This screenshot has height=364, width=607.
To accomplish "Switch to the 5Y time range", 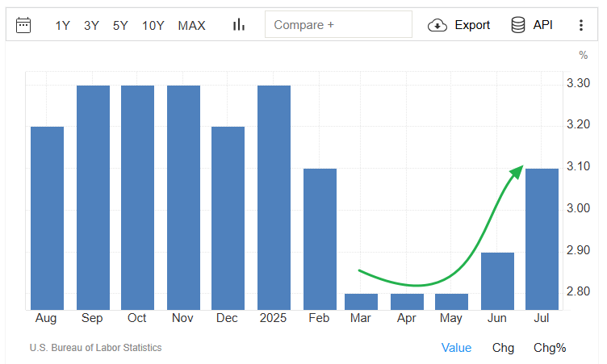I will (120, 26).
